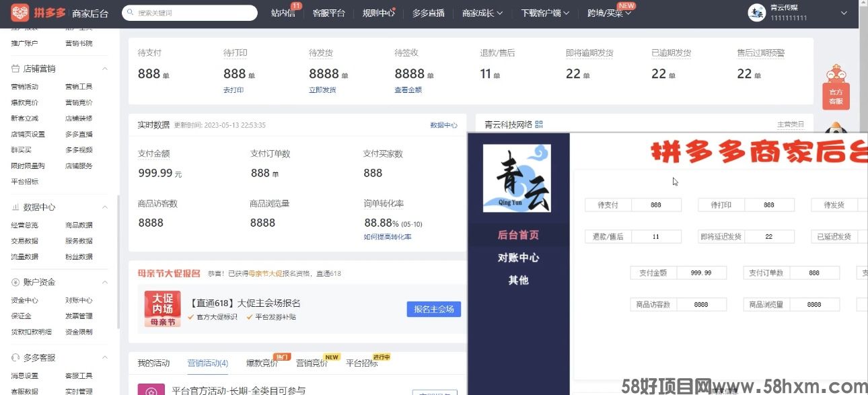The width and height of the screenshot is (868, 395).
Task: Click the 青云 logo in overlay window
Action: pyautogui.click(x=517, y=178)
